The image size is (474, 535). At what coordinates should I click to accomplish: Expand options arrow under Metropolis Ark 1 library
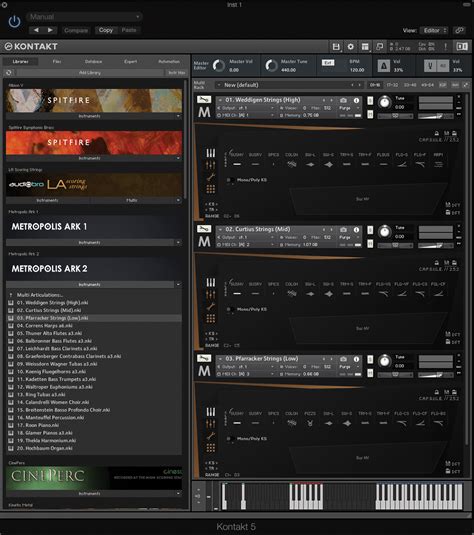[178, 243]
